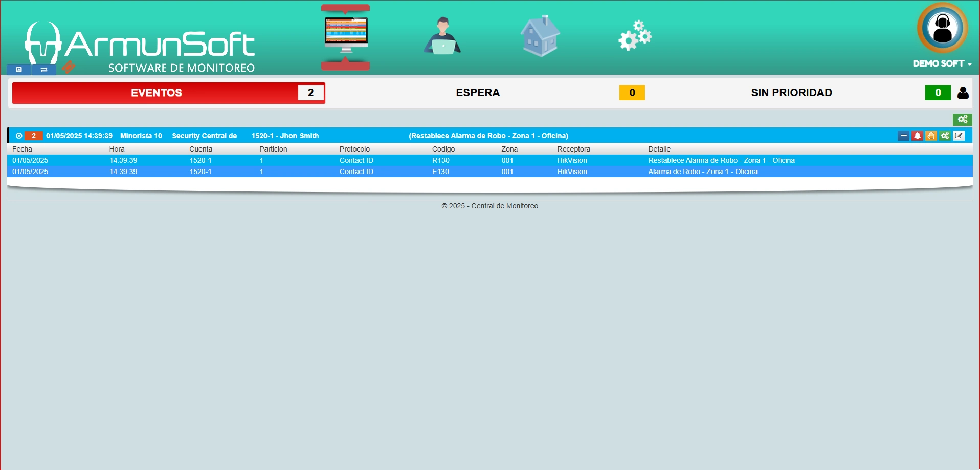Open the SIN PRIORIDAD queue

coord(791,93)
